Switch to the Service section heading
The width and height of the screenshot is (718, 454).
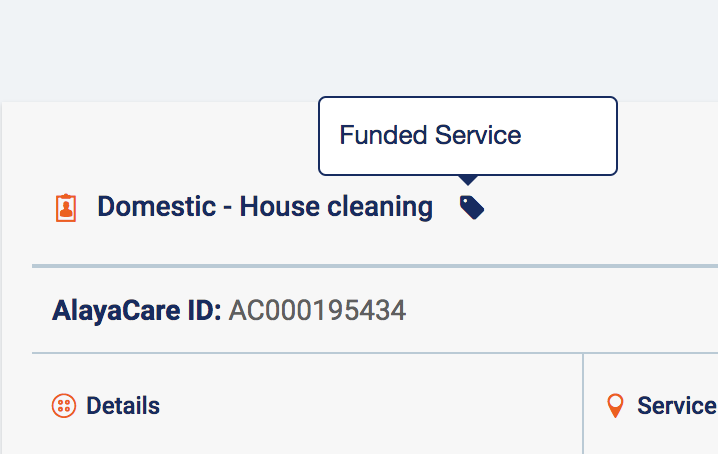pos(676,406)
